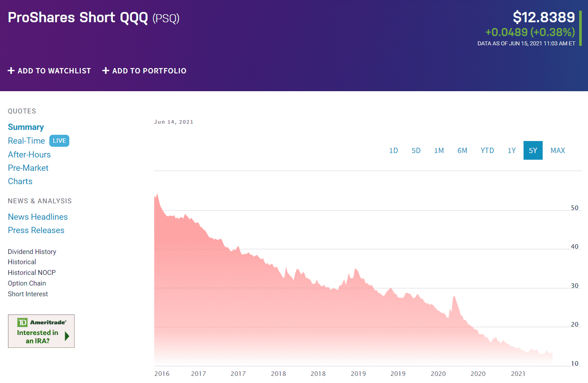This screenshot has width=588, height=383.
Task: Switch chart to 1Y range
Action: [512, 150]
